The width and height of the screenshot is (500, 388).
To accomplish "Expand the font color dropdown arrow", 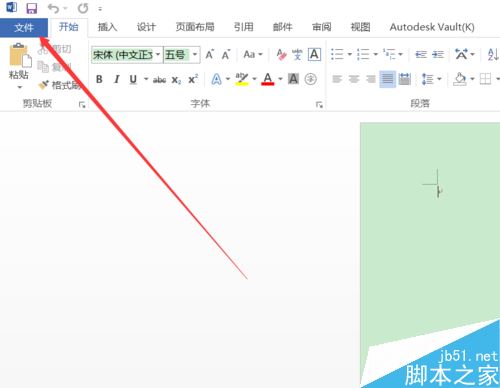I will [280, 79].
